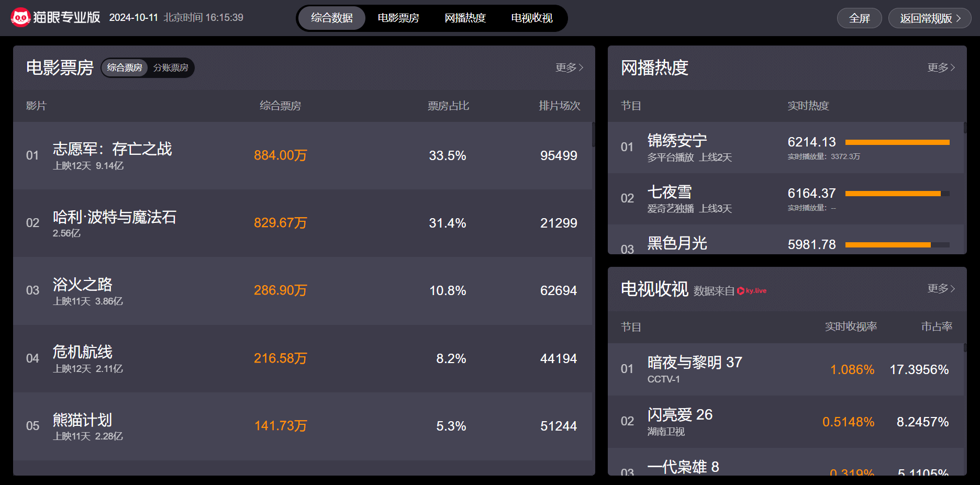Click box office value 141.73万
Viewport: 980px width, 485px height.
pos(281,426)
